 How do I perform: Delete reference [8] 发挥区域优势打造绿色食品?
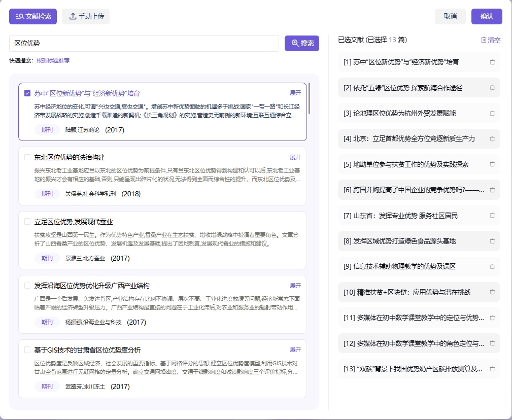pos(492,241)
